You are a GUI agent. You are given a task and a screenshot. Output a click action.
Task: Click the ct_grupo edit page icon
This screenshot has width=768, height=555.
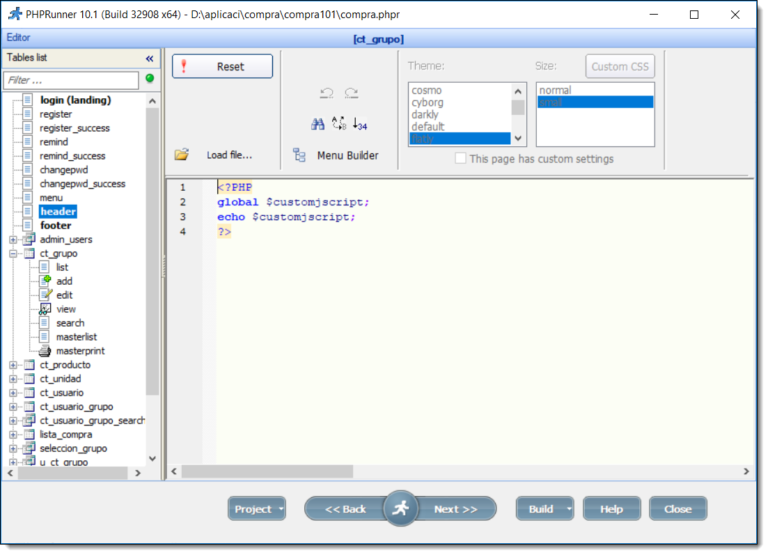coord(45,295)
